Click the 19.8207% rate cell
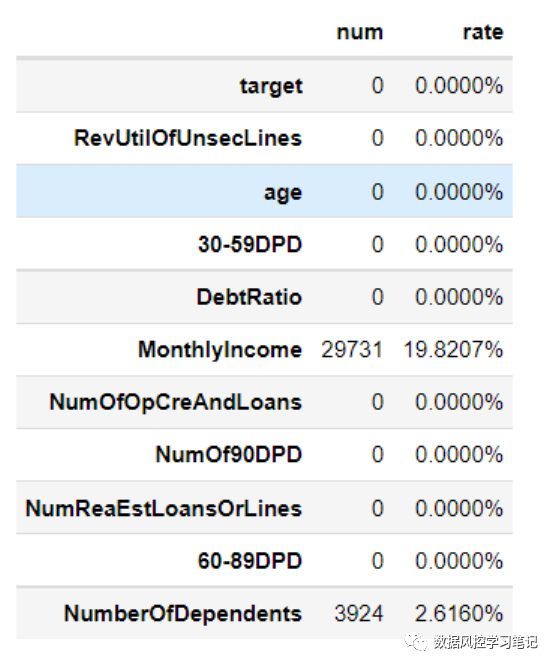Screen dimensions: 555x667 (x=453, y=350)
